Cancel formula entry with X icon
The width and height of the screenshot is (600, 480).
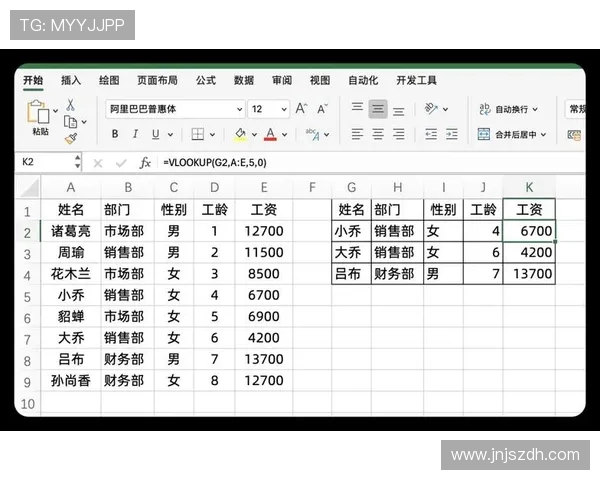click(98, 163)
